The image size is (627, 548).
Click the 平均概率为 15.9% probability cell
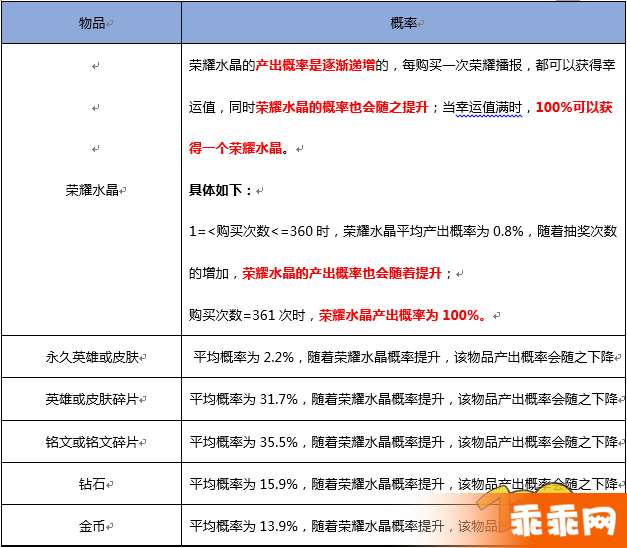click(403, 484)
